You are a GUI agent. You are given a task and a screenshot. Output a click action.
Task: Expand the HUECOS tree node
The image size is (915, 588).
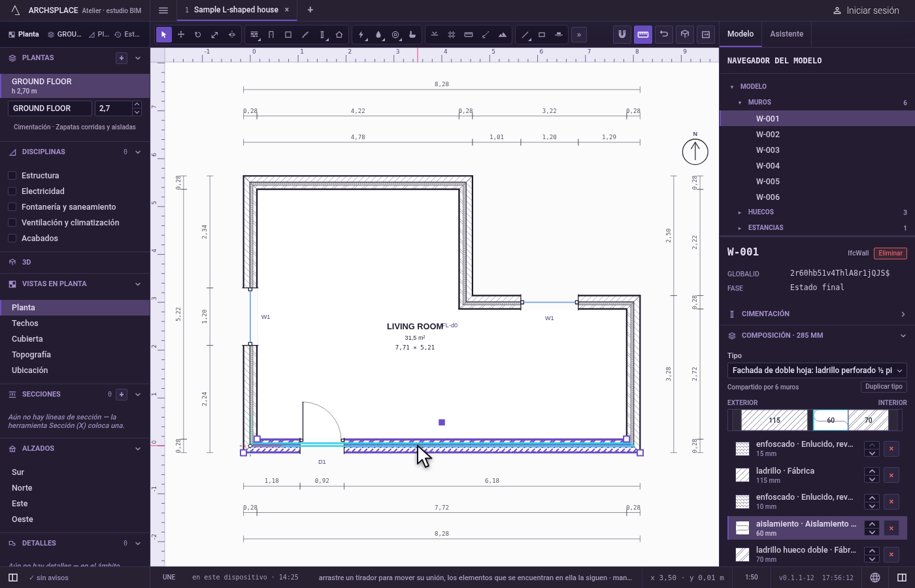pos(740,212)
